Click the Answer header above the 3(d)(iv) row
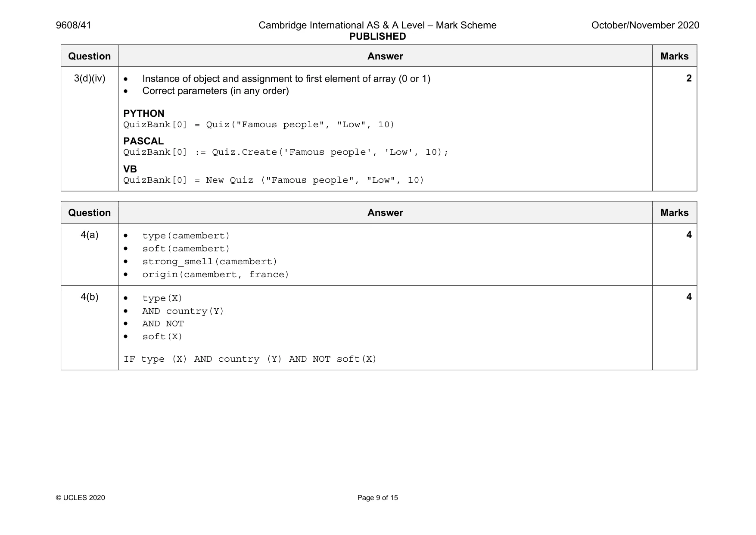The image size is (756, 535). [x=385, y=56]
